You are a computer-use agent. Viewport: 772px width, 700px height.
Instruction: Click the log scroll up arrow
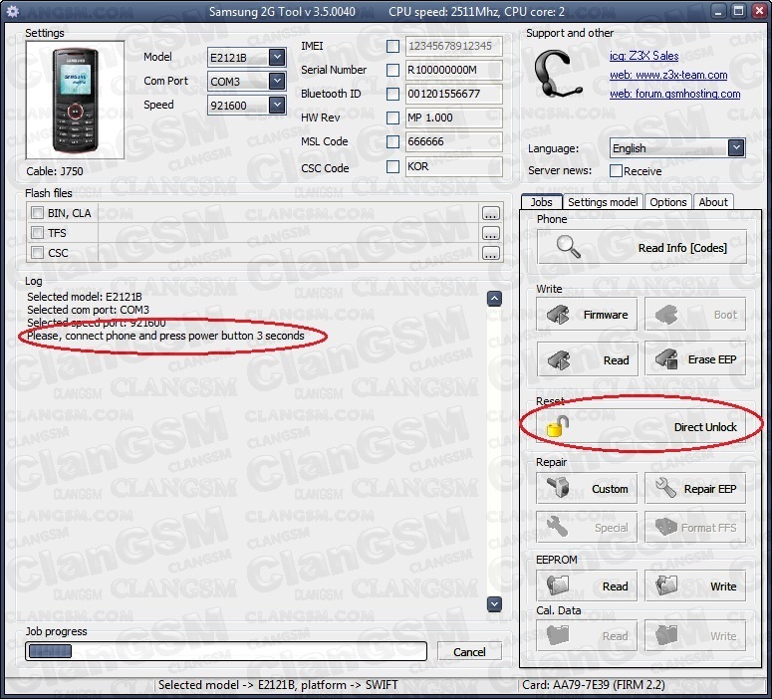coord(494,299)
